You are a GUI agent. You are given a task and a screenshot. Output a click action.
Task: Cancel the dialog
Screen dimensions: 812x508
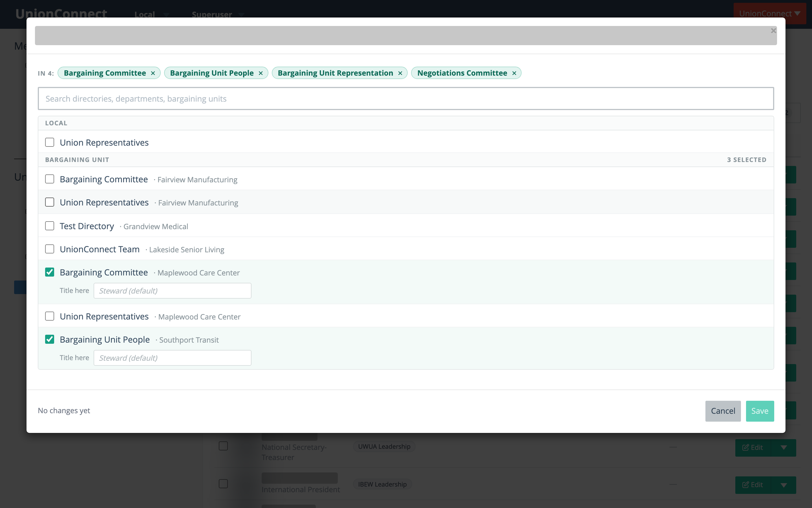click(723, 411)
